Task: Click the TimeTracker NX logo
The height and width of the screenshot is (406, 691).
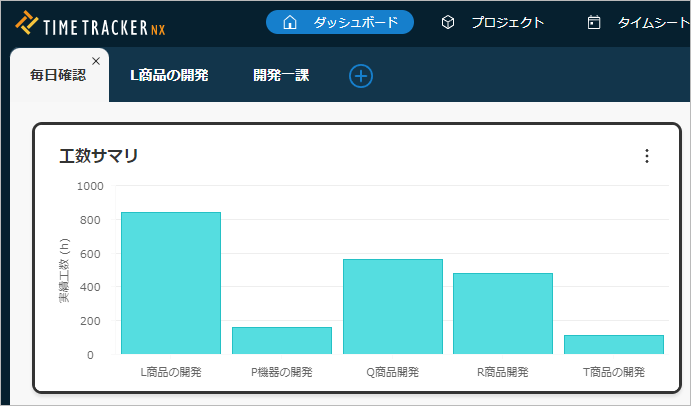Action: [92, 23]
